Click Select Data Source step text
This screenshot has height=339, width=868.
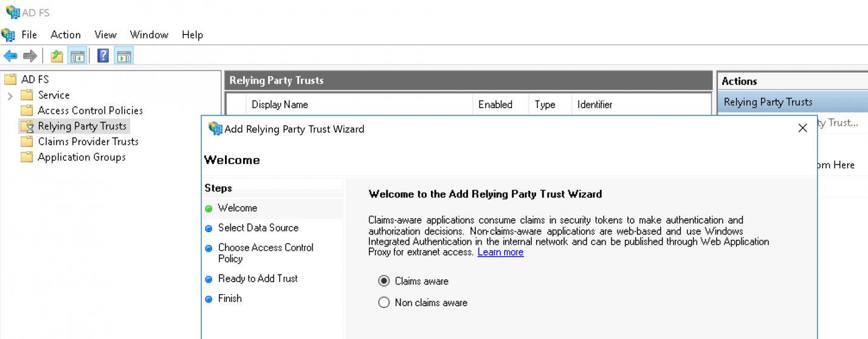click(x=258, y=228)
